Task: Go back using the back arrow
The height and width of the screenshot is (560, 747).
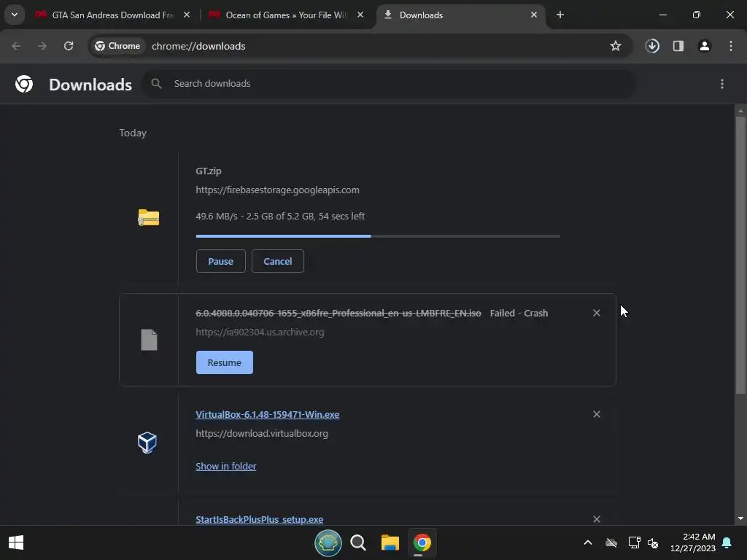Action: click(16, 46)
